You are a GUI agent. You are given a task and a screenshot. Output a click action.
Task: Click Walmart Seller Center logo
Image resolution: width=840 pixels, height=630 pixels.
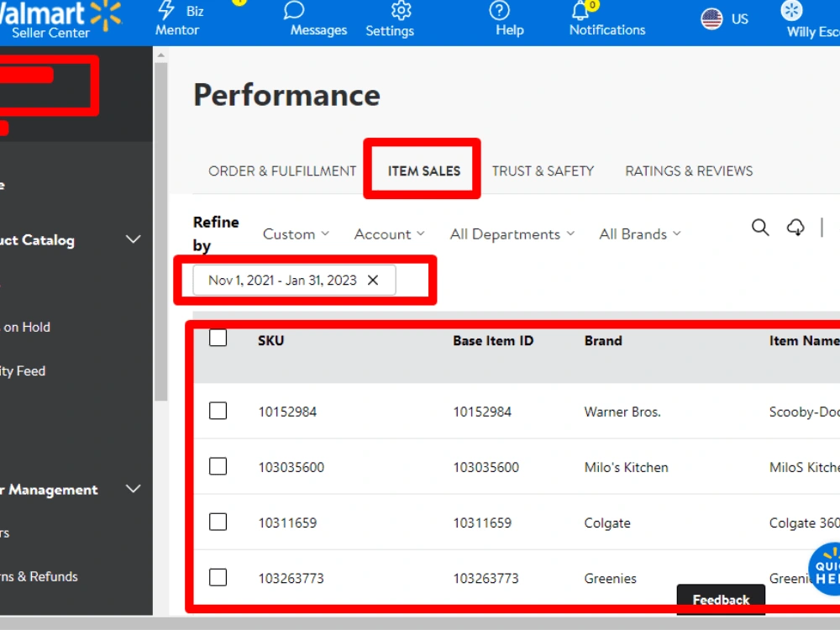(60, 20)
